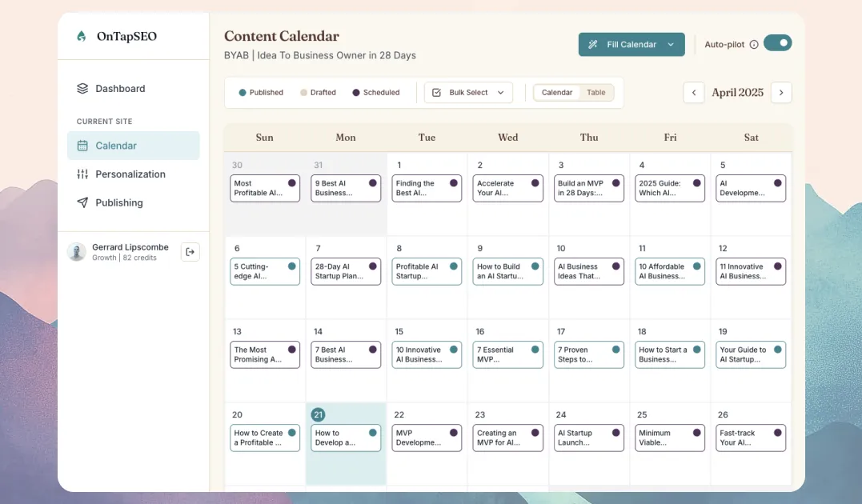Screen dimensions: 862x504
Task: Click the Personalization sliders icon
Action: point(82,174)
